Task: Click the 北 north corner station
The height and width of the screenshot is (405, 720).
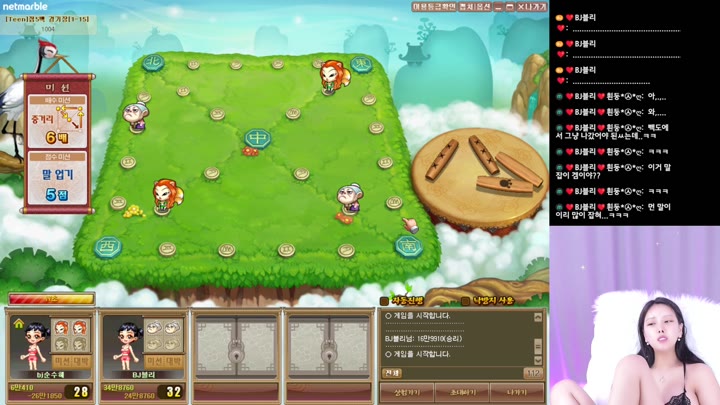Action: point(153,62)
